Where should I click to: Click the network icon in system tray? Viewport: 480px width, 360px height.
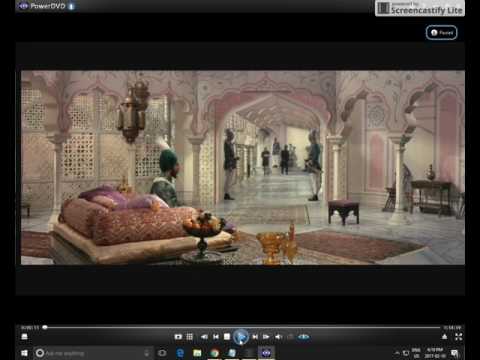coord(406,353)
